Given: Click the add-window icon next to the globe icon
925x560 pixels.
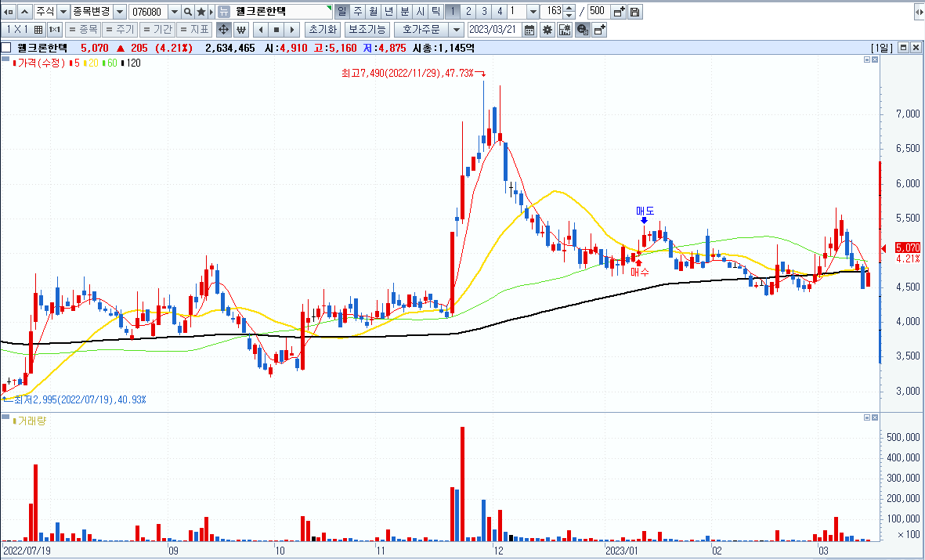Looking at the screenshot, I should 599,30.
